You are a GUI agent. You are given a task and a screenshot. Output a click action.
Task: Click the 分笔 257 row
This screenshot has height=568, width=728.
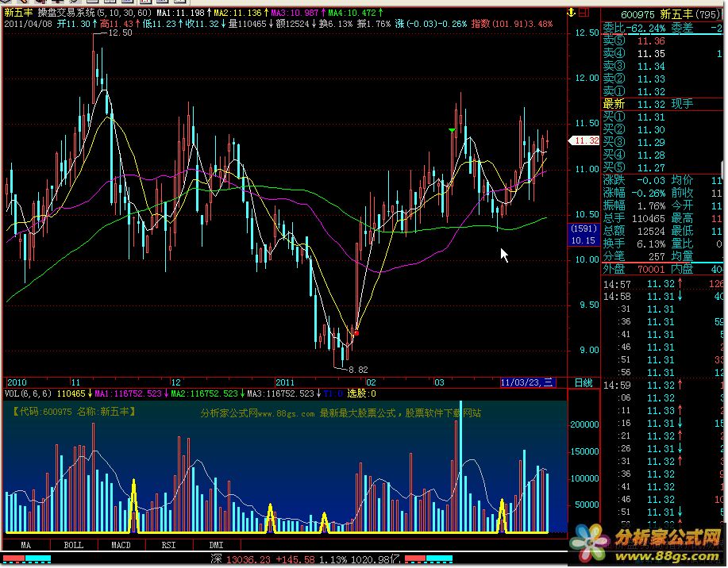click(x=634, y=256)
